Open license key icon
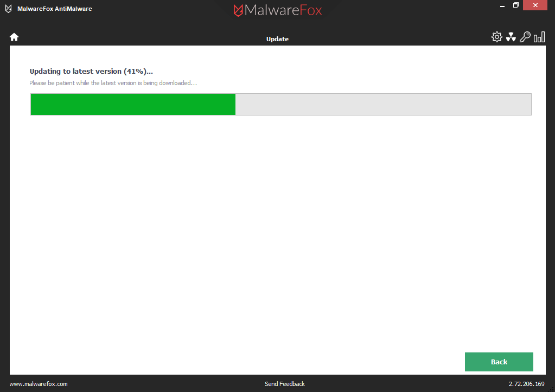Screen dimensions: 555x392 [x=525, y=37]
